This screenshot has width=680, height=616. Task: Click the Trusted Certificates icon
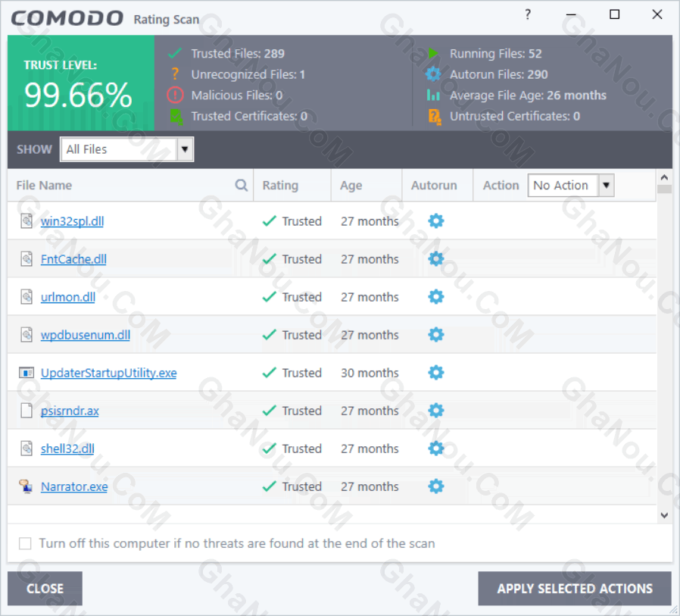[x=176, y=116]
